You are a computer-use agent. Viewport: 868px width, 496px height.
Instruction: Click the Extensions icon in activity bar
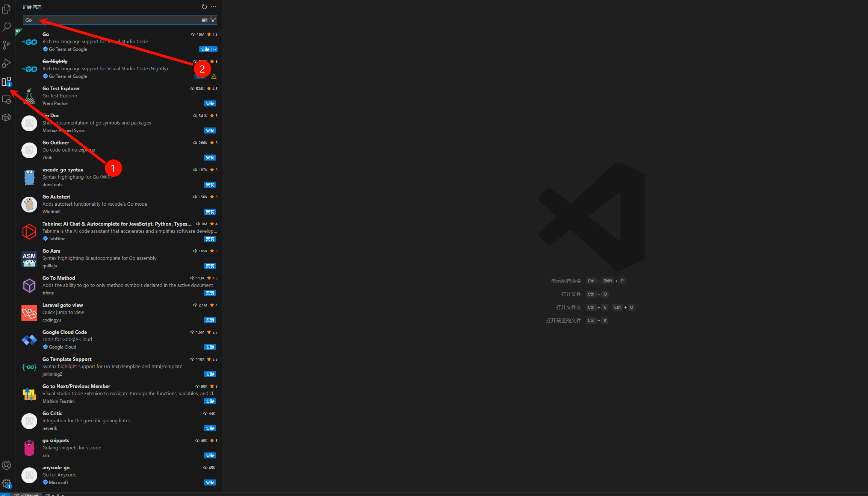[x=6, y=81]
